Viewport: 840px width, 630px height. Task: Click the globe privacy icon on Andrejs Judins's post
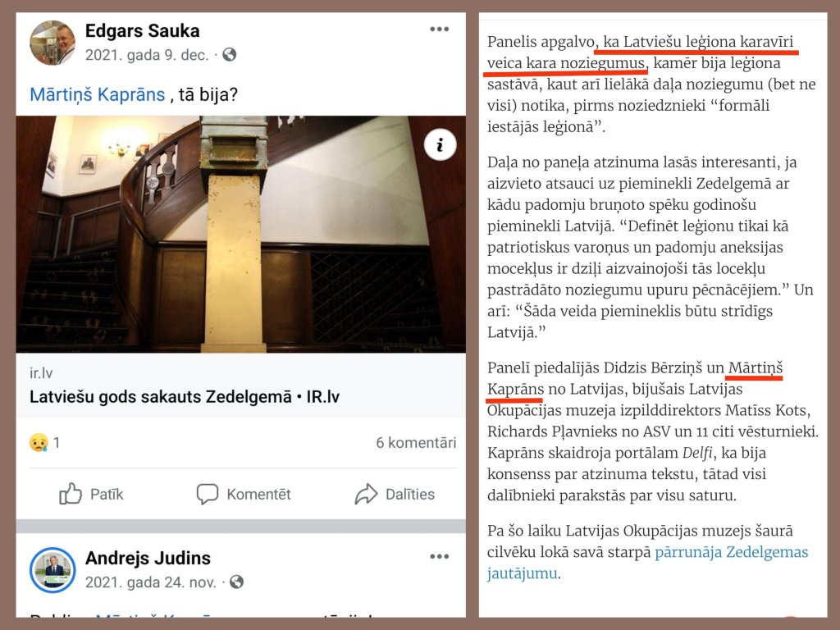pos(236,582)
